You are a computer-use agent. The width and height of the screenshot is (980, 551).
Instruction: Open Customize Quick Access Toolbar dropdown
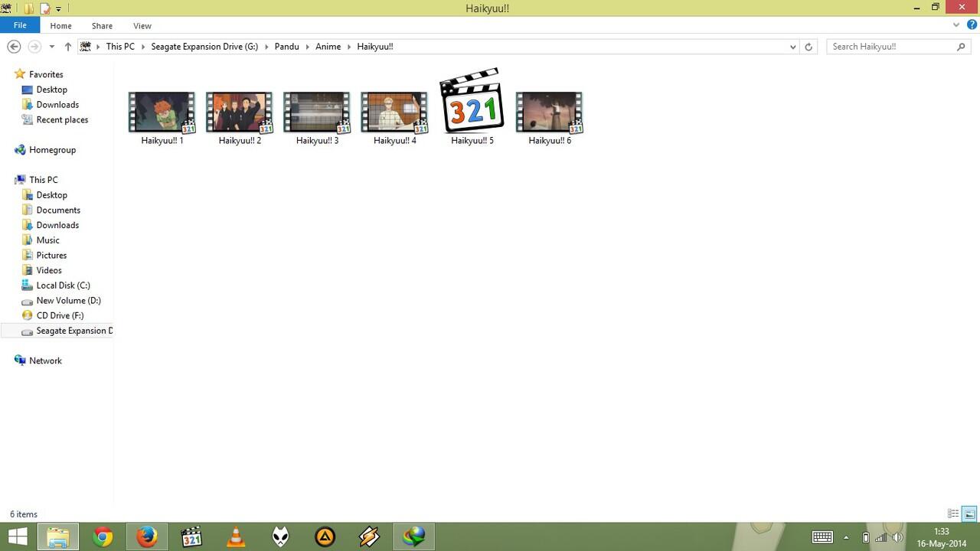(58, 9)
